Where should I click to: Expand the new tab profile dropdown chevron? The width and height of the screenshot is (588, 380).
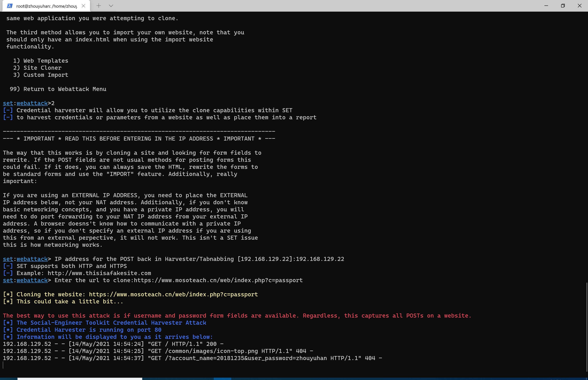click(x=111, y=6)
